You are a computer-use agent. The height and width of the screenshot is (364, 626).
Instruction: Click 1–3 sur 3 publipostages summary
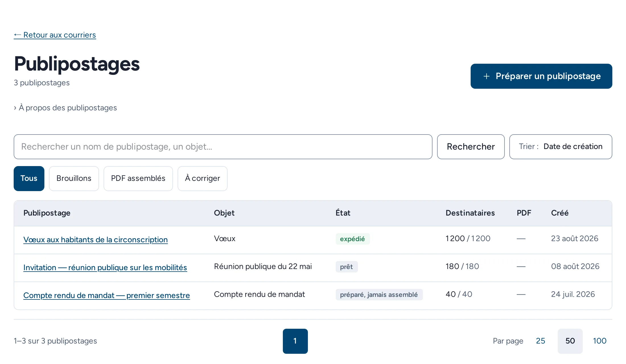[x=55, y=341]
